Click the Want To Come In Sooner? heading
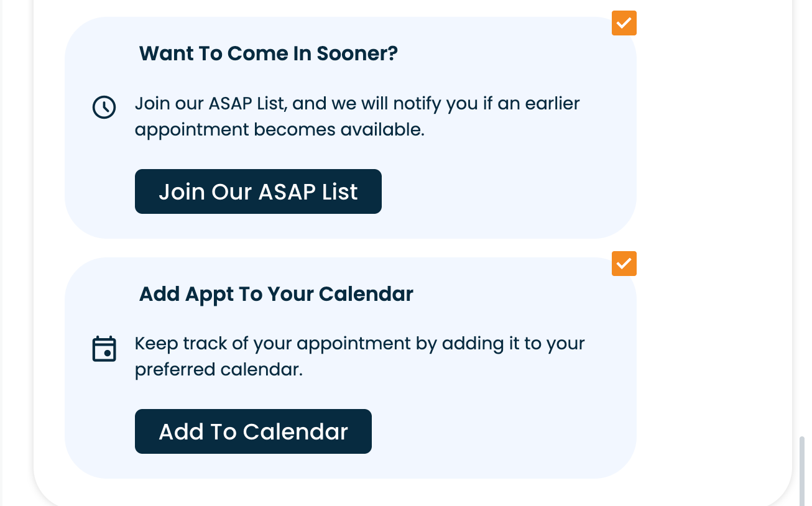 (268, 53)
